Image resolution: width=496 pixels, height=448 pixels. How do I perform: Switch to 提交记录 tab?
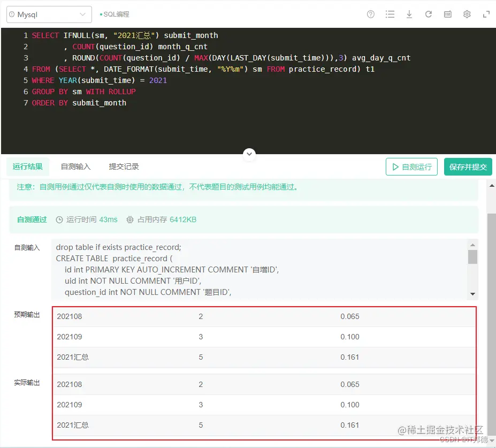(124, 166)
